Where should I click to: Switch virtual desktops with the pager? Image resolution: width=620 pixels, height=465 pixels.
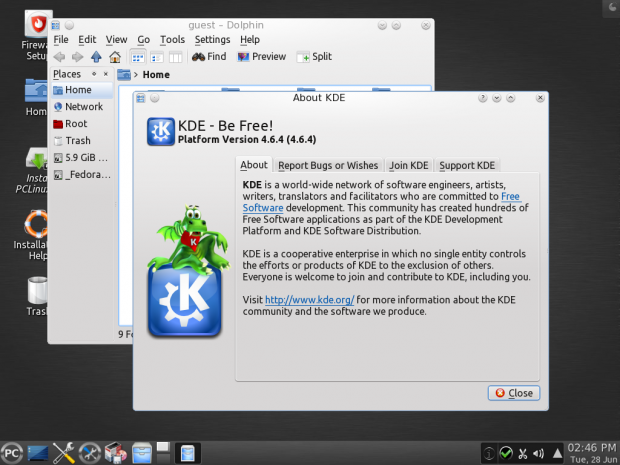coord(163,453)
